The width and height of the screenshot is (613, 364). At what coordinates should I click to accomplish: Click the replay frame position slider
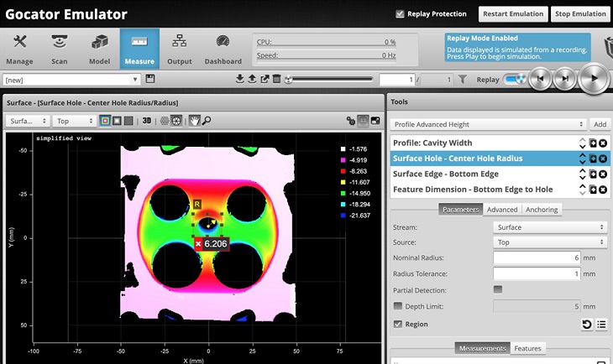click(x=329, y=80)
